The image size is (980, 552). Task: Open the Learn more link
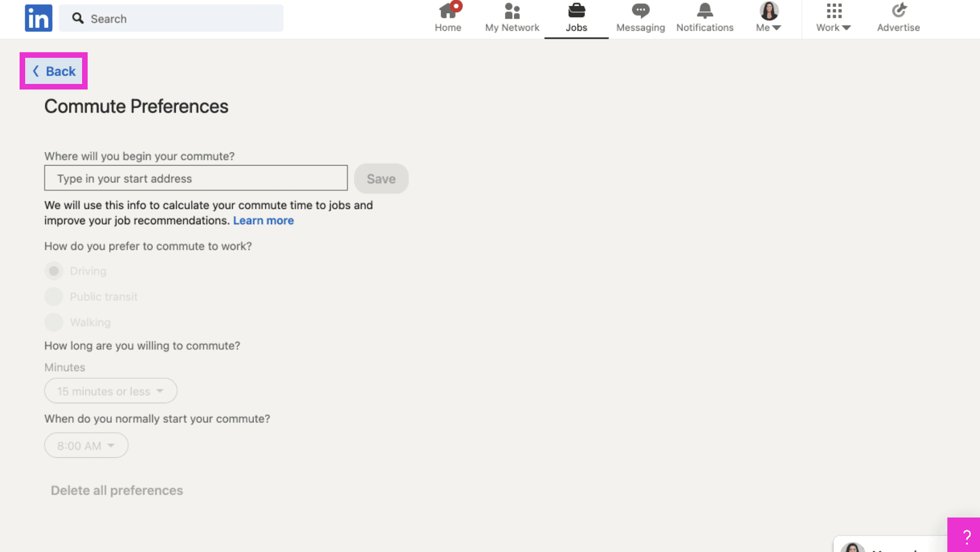tap(263, 221)
